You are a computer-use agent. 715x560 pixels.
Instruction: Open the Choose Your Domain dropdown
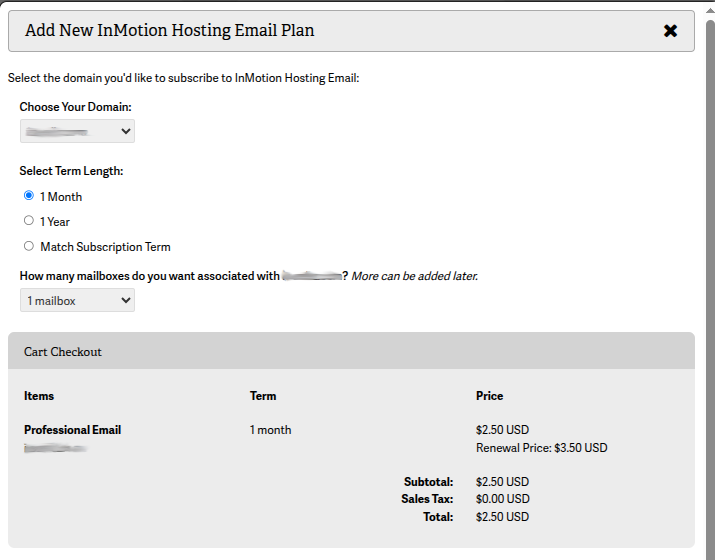point(77,131)
